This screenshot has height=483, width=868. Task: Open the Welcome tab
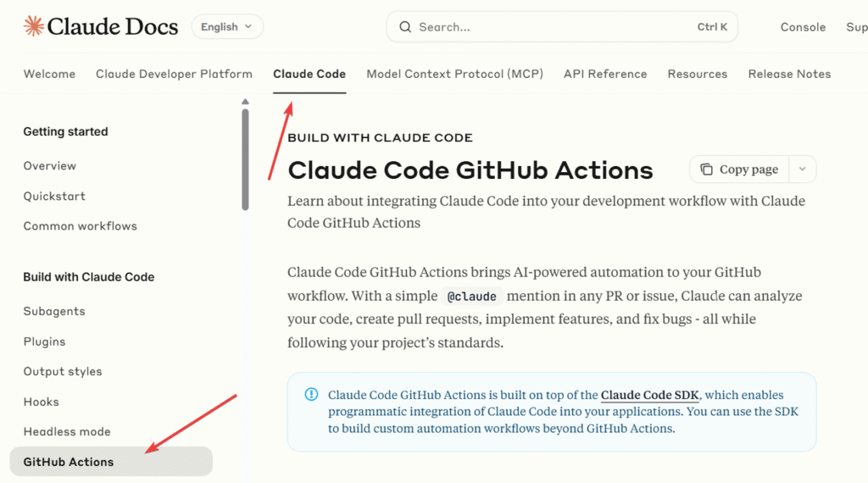point(49,74)
